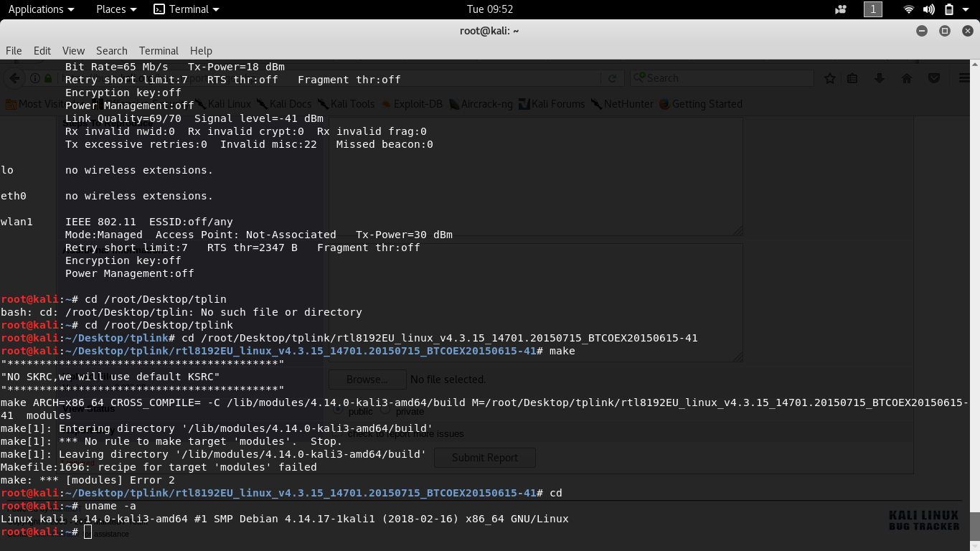Viewport: 980px width, 551px height.
Task: Open the Search menu in terminal
Action: pos(112,50)
